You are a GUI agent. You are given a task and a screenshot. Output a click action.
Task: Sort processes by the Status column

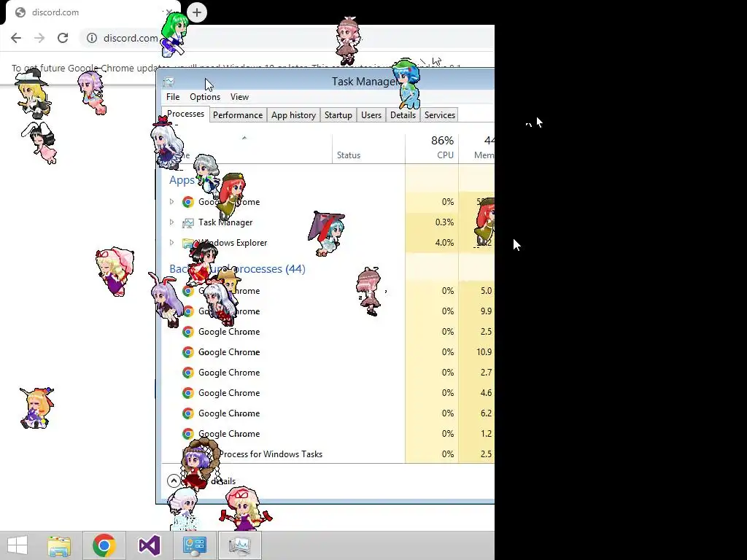pyautogui.click(x=368, y=147)
